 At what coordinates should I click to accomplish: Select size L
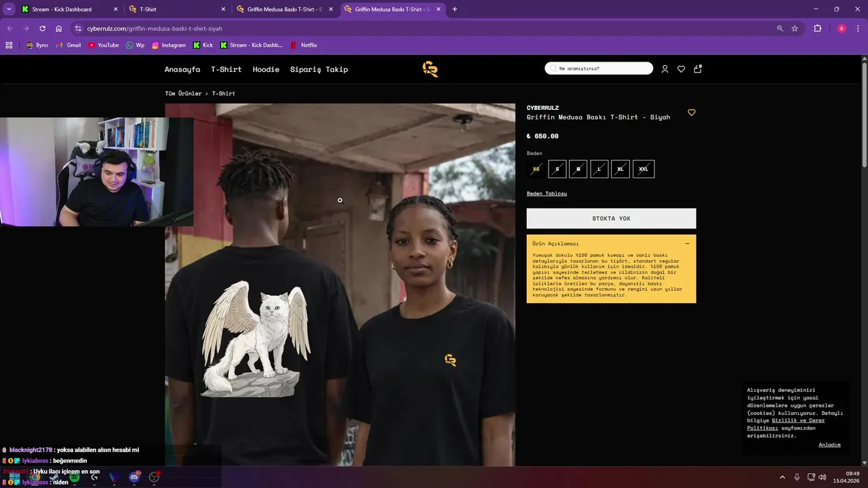(599, 169)
